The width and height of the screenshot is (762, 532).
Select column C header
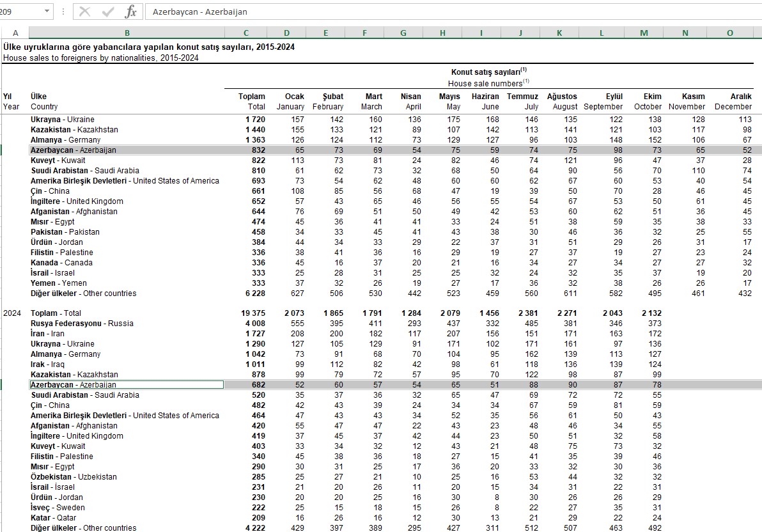tap(246, 33)
